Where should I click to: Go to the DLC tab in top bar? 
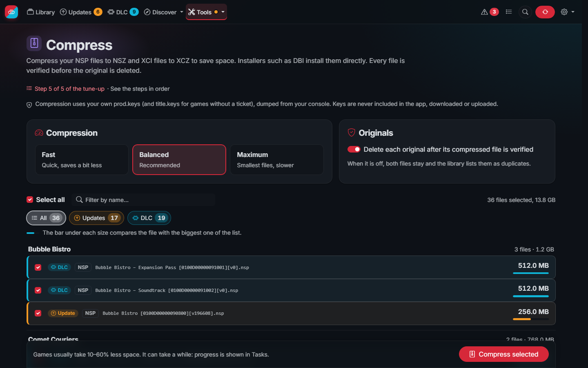123,12
